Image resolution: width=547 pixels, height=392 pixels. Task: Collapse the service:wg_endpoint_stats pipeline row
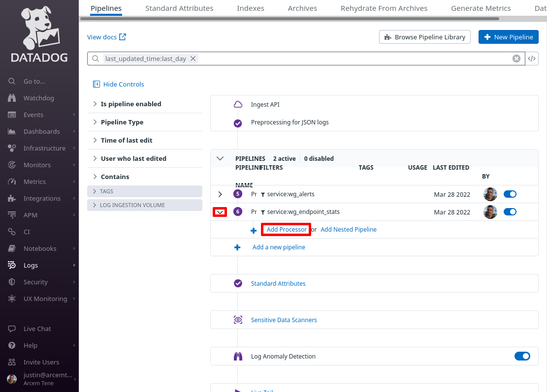pos(220,212)
